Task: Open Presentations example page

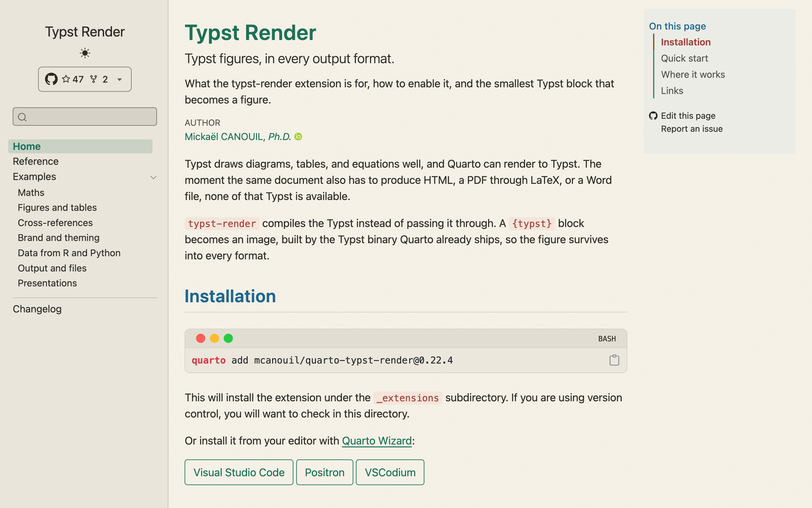Action: coord(47,283)
